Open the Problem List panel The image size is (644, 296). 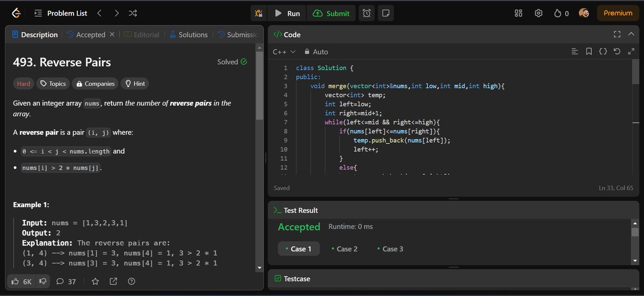tap(61, 13)
